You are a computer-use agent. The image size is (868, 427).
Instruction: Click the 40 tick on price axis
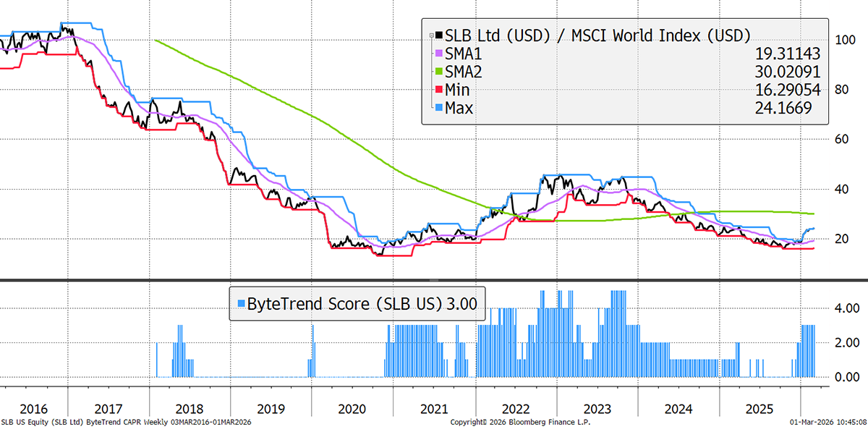[841, 189]
